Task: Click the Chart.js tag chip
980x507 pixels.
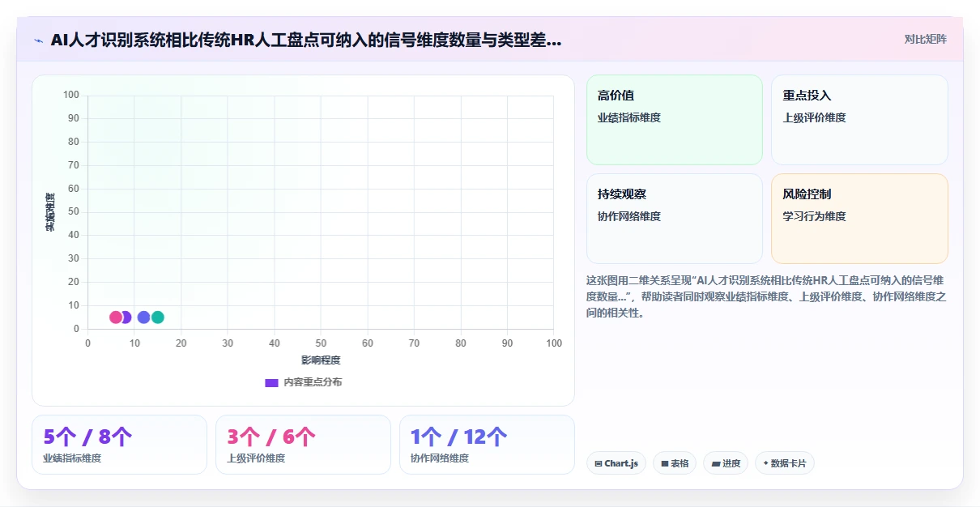Action: point(616,463)
